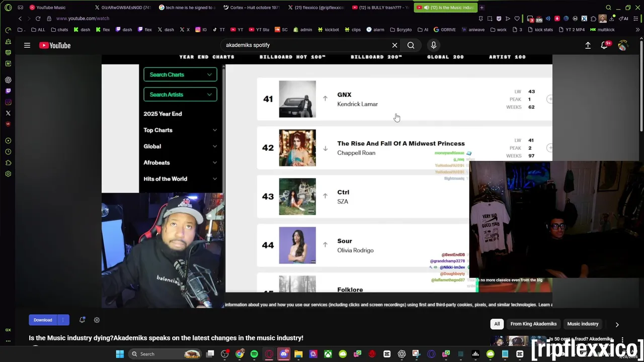Switch to the '(21) flexxico' X tab

(x=316, y=8)
